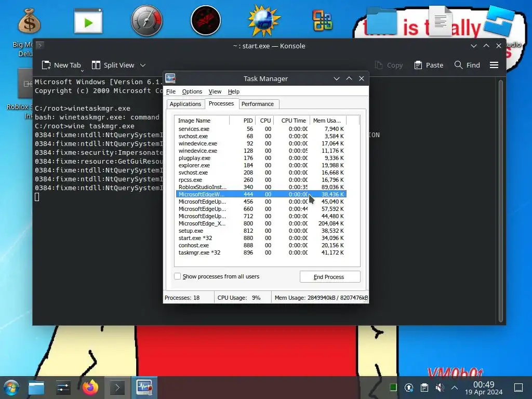Image resolution: width=532 pixels, height=399 pixels.
Task: Click the show desktop button in taskbar
Action: (518, 388)
